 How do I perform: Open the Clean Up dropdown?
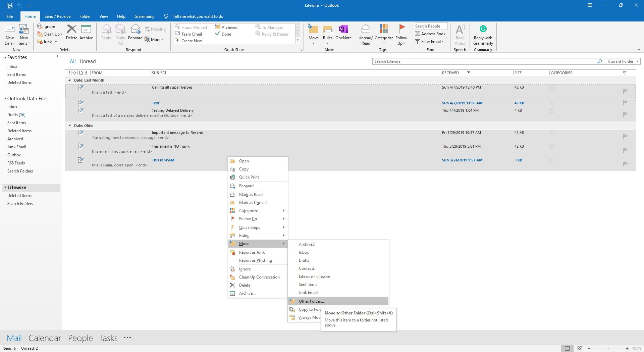tap(61, 34)
